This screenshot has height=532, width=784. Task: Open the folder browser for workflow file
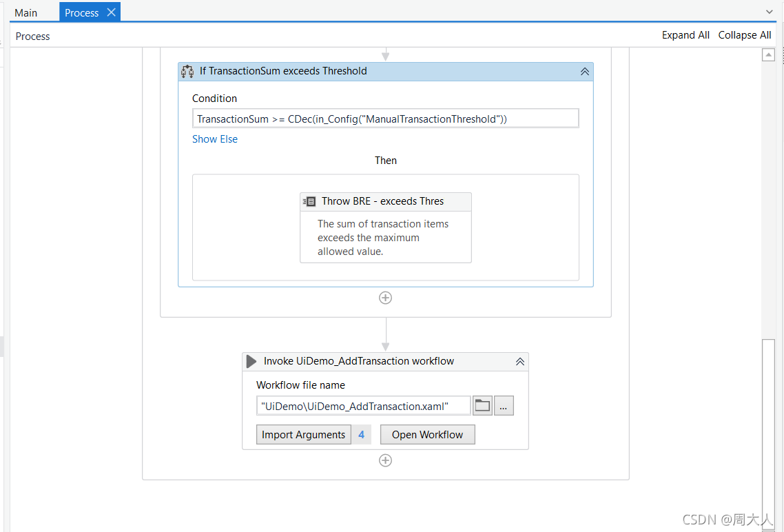pyautogui.click(x=482, y=405)
